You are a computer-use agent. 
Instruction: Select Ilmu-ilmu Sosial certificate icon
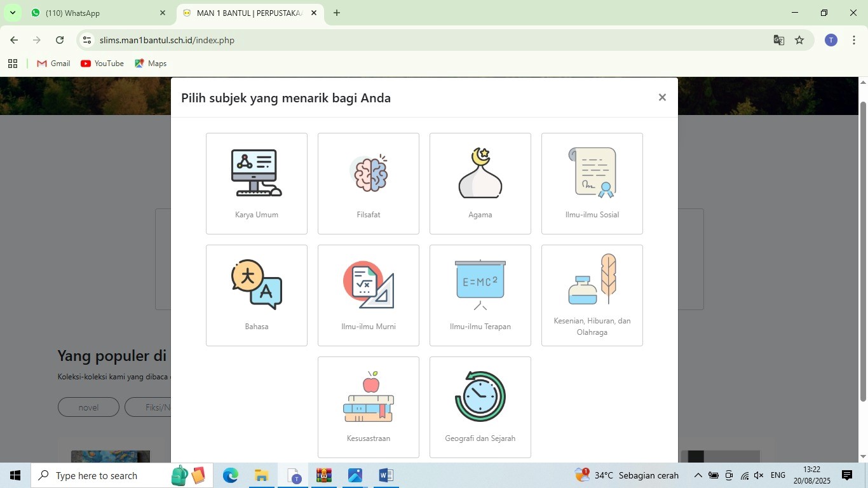592,173
